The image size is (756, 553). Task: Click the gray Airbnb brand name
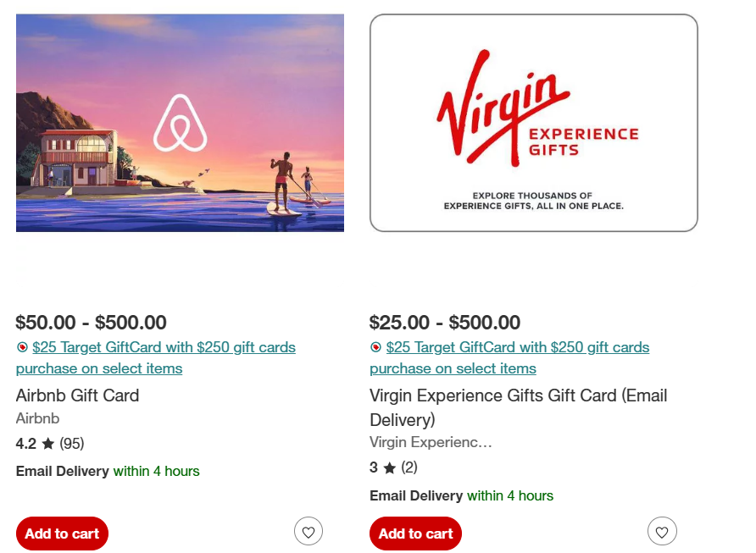(x=38, y=418)
